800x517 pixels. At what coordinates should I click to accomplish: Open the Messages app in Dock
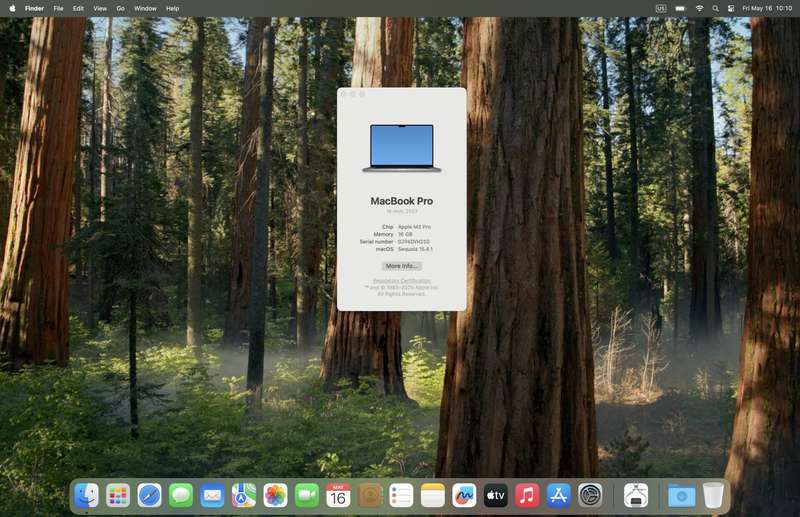(181, 496)
